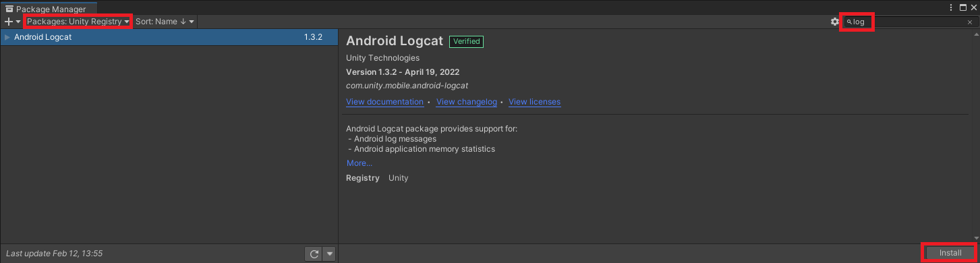Click the com.unity.mobile.android-logcat package name
980x263 pixels.
407,86
